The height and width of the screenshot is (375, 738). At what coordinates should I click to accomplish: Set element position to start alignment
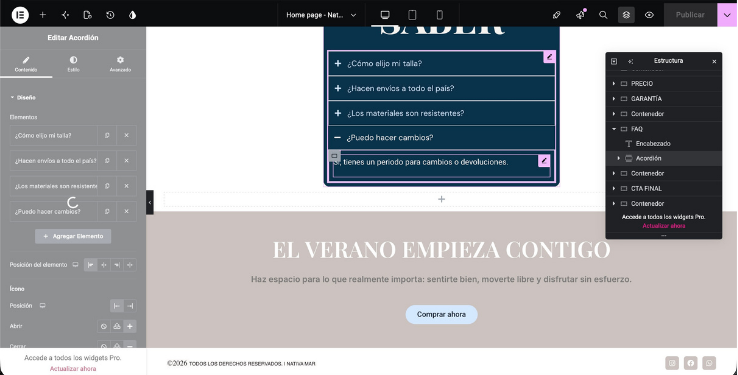90,265
